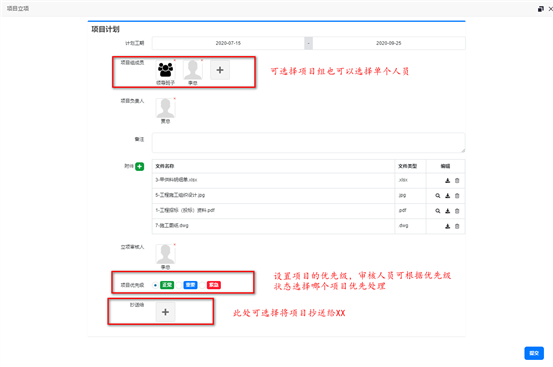Focus the remarks text area

point(309,143)
